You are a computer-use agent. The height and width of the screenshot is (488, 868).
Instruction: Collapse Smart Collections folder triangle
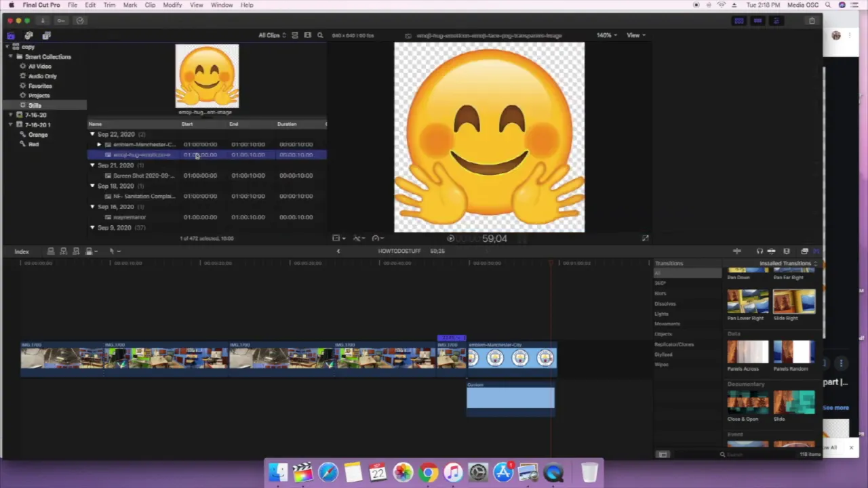[x=12, y=57]
